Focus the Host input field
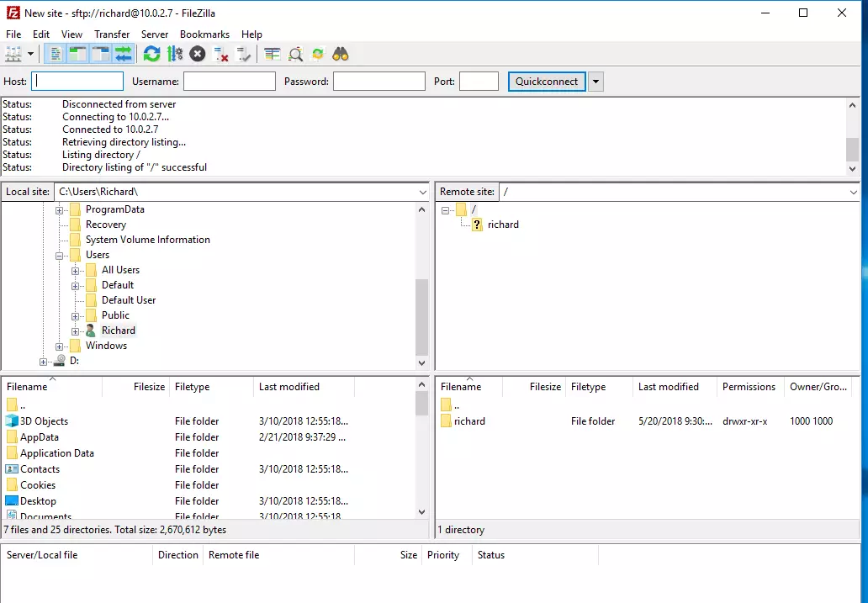The height and width of the screenshot is (603, 868). point(77,82)
